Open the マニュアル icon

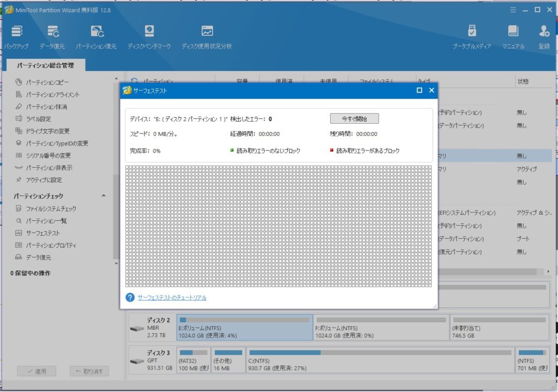coord(513,36)
